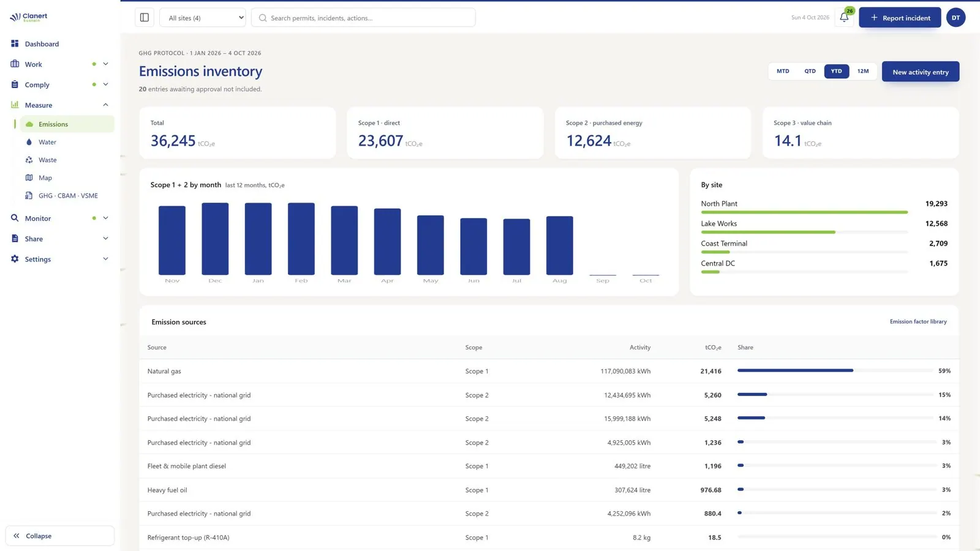Select the YTD period
This screenshot has height=551, width=980.
tap(836, 71)
